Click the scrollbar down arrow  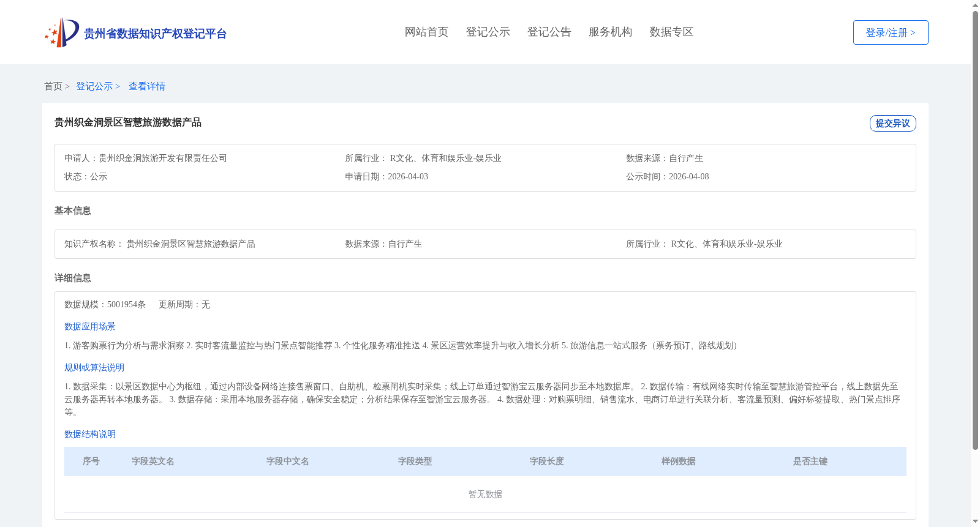pos(975,522)
